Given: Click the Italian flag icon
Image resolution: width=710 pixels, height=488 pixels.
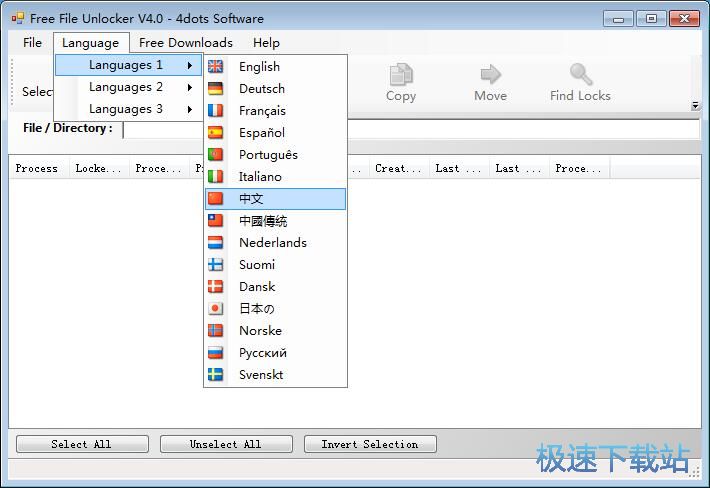Looking at the screenshot, I should (216, 177).
